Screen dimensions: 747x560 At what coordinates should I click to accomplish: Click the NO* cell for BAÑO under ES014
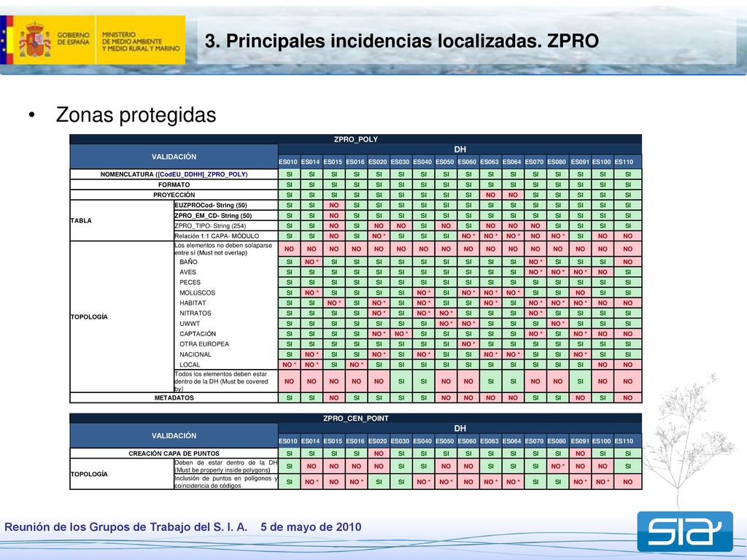click(x=311, y=262)
